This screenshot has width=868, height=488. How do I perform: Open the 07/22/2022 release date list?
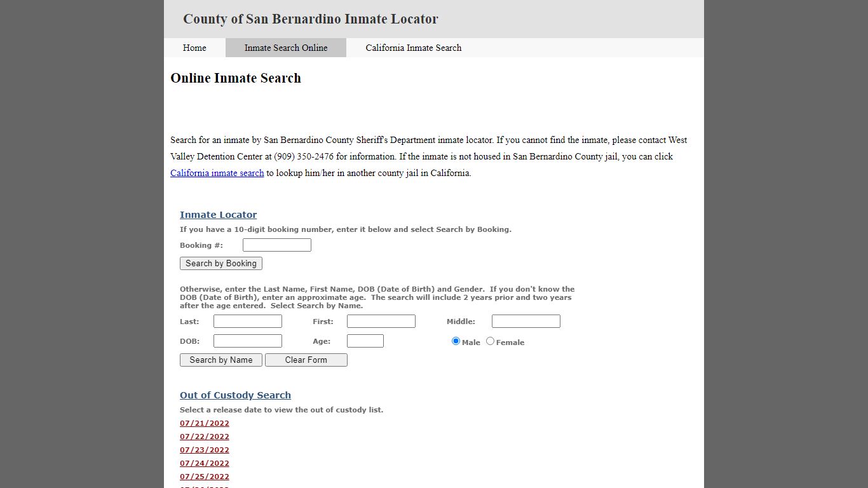pos(205,437)
